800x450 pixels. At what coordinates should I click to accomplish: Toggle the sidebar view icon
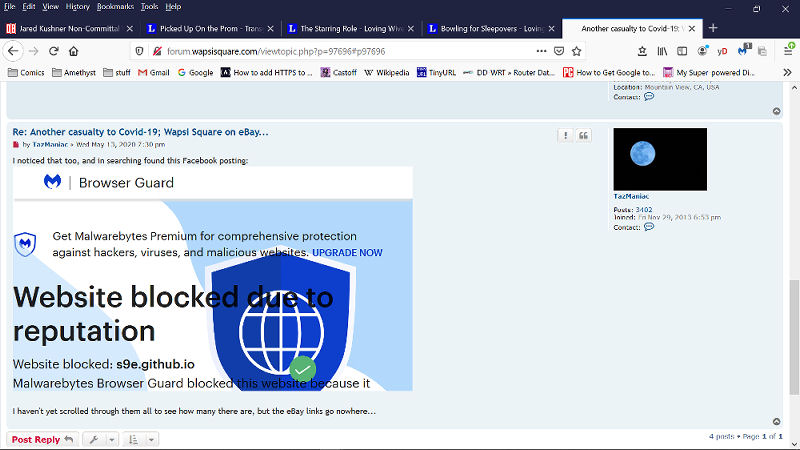click(682, 51)
